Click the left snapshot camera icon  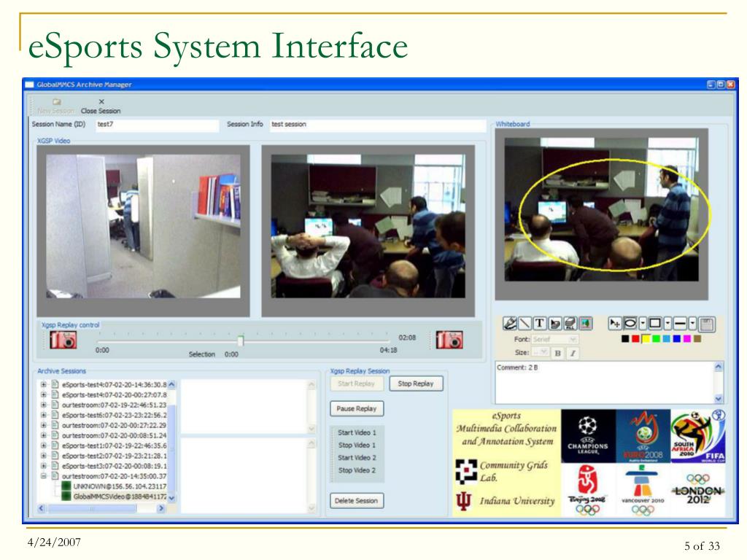coord(63,340)
